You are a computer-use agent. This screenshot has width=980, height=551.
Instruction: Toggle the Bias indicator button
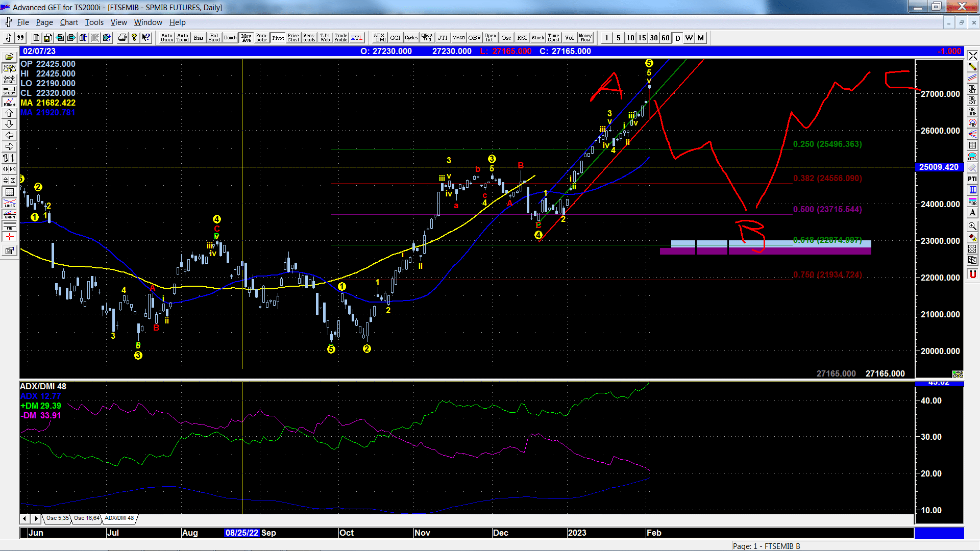point(199,38)
